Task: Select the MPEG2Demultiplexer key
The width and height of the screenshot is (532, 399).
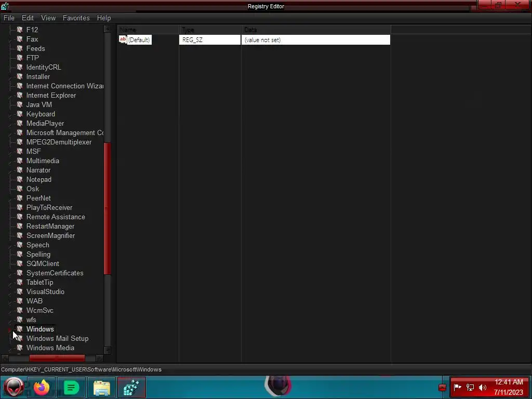Action: coord(59,142)
